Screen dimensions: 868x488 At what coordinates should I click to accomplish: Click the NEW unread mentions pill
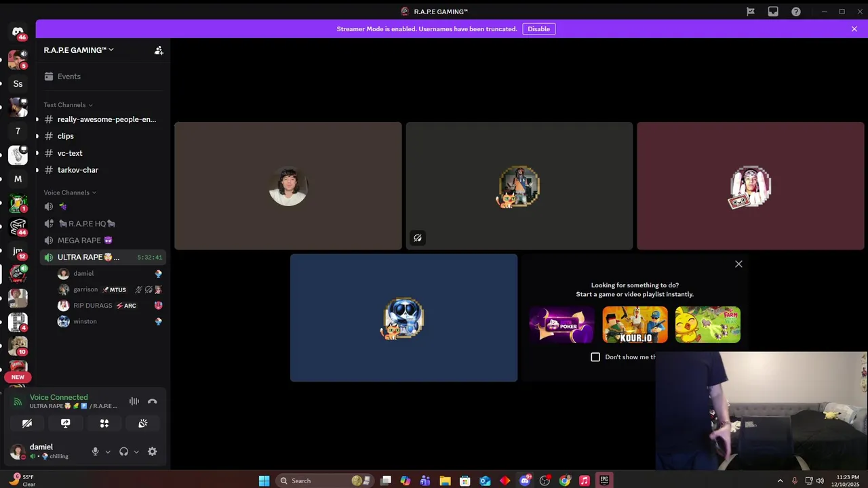pos(18,377)
